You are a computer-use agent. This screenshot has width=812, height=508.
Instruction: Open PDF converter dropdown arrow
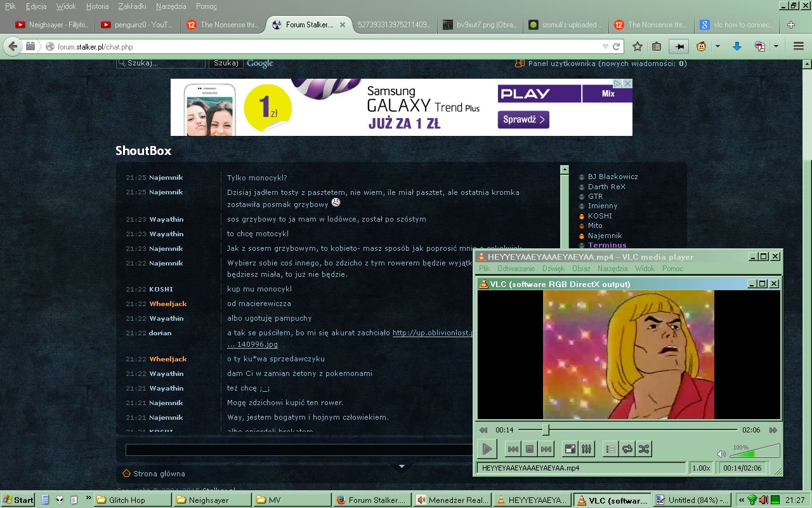pos(776,46)
